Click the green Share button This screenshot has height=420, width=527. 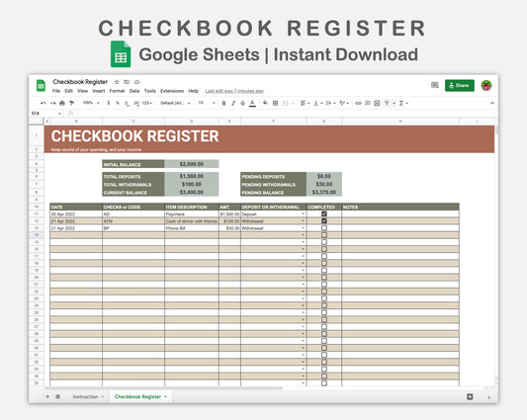coord(460,85)
